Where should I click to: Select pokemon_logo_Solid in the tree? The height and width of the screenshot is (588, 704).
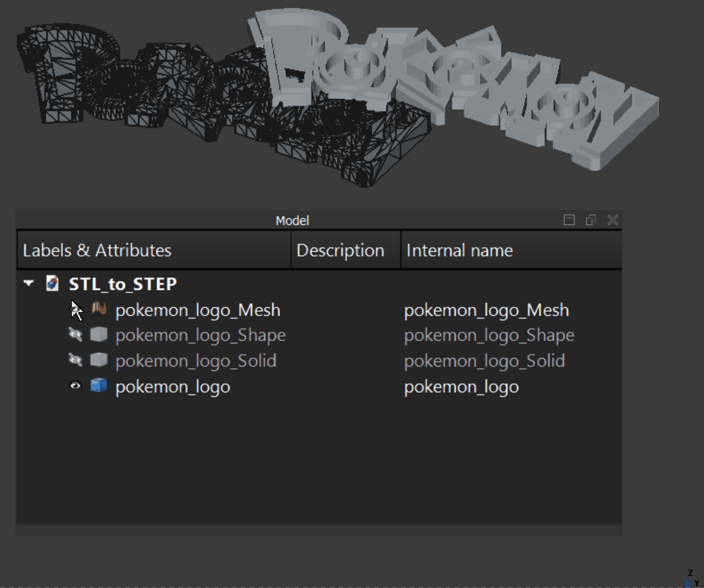[196, 361]
